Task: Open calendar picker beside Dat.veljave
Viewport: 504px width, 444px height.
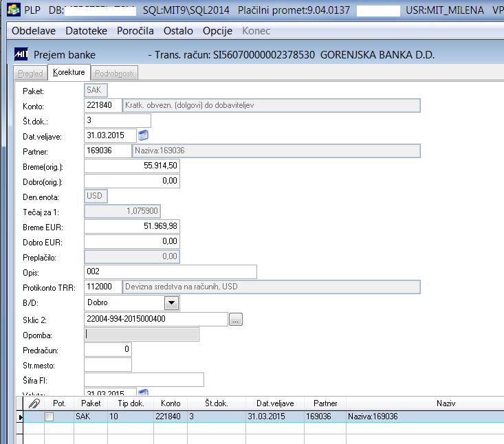Action: [143, 135]
